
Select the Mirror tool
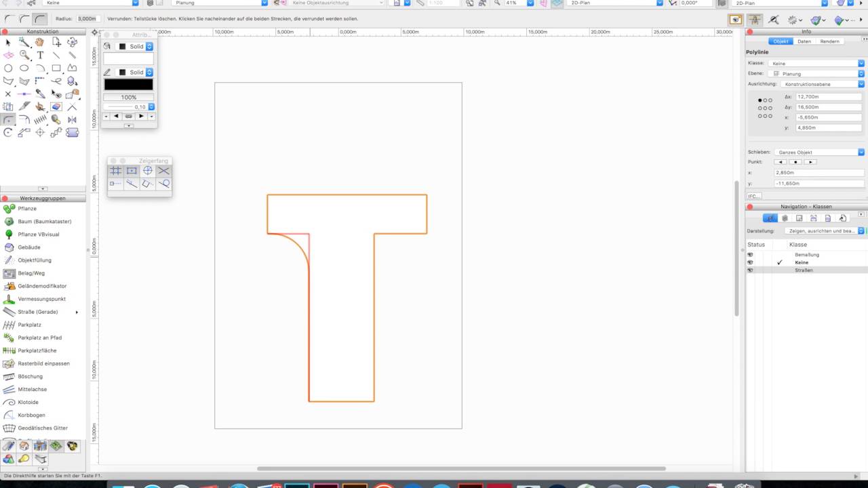[x=72, y=120]
